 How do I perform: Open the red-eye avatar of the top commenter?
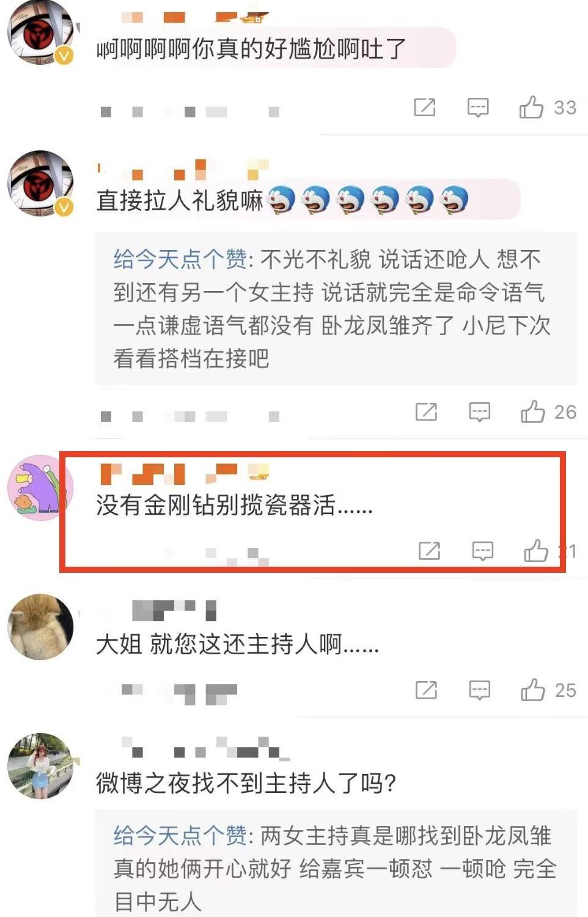[x=40, y=32]
